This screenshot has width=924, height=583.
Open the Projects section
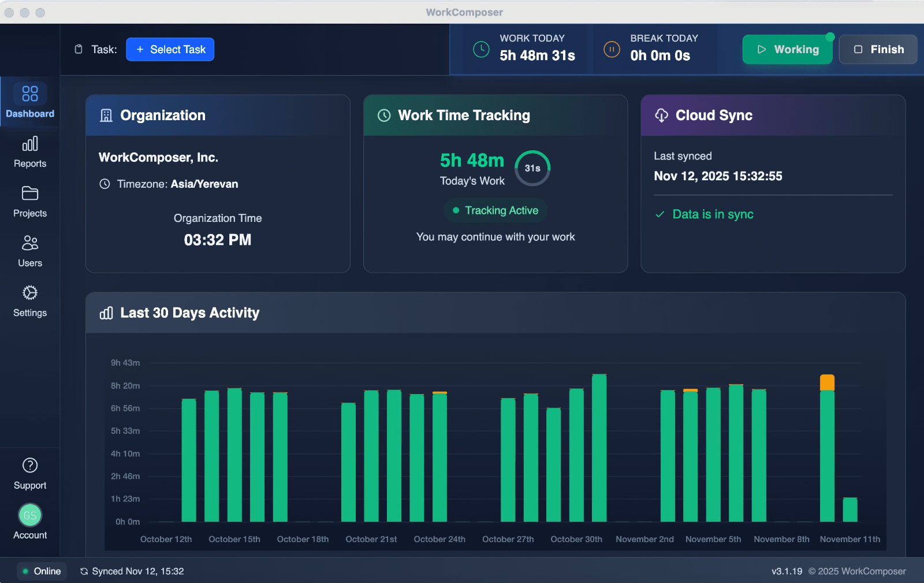point(29,201)
